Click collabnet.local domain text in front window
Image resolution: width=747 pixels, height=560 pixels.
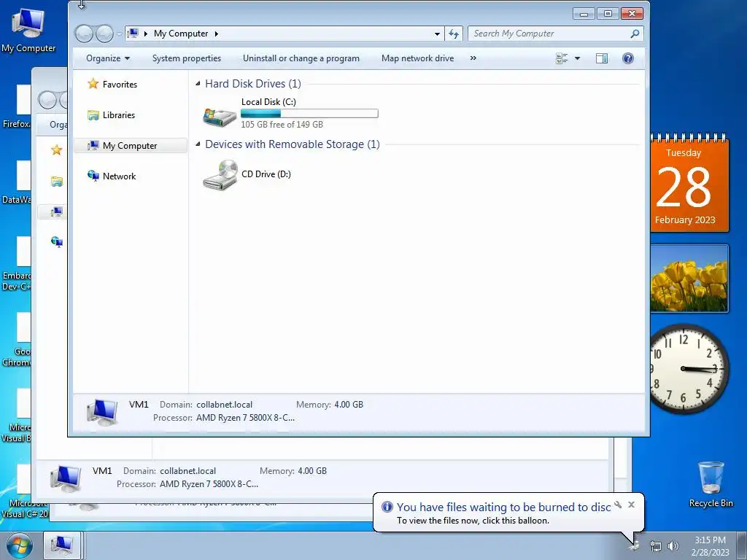click(225, 405)
